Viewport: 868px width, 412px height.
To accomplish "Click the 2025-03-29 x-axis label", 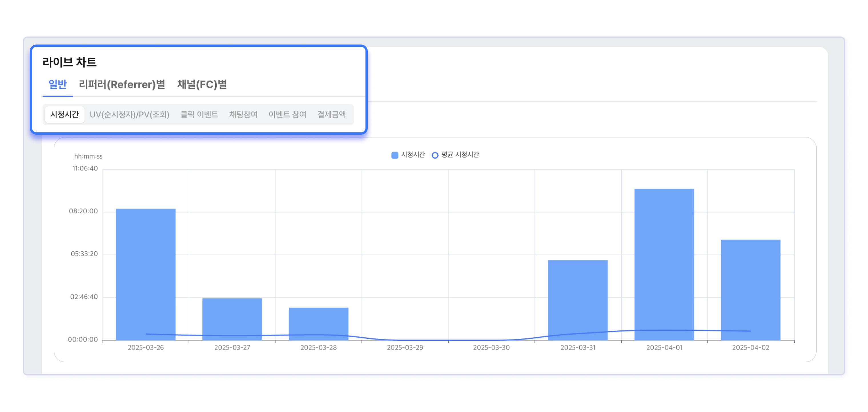I will 405,347.
